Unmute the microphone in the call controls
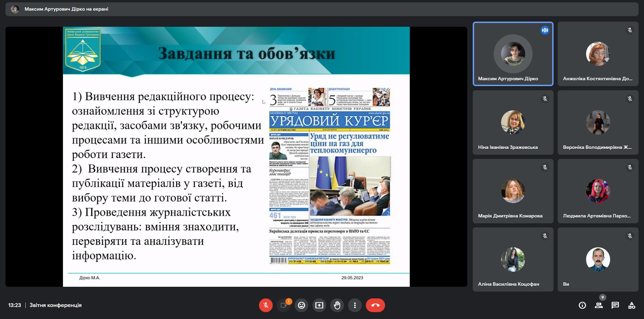The image size is (644, 319). (x=265, y=305)
